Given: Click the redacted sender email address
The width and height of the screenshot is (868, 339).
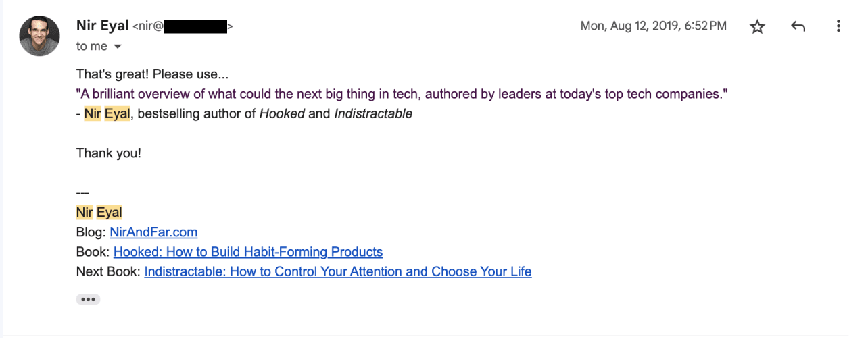Looking at the screenshot, I should [x=195, y=27].
